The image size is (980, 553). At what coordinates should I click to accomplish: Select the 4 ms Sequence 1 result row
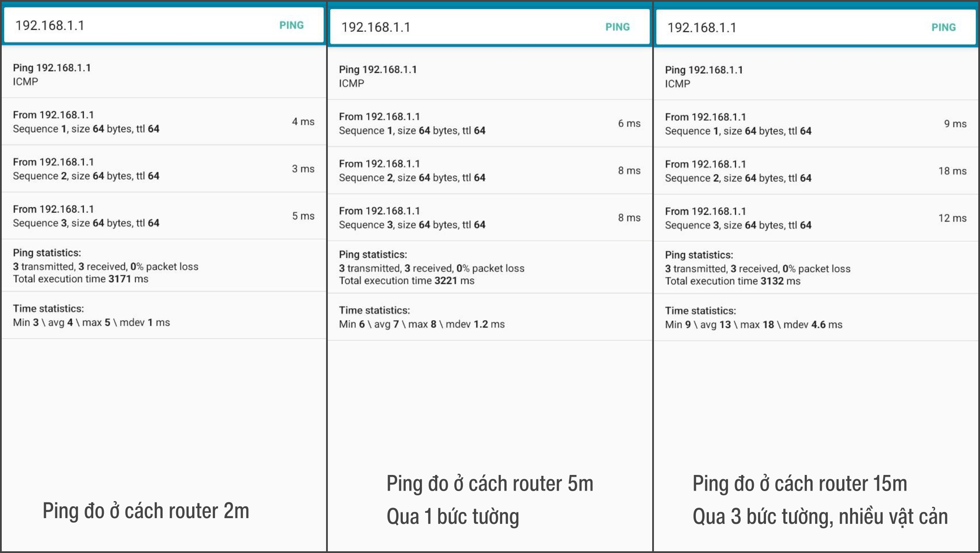pos(164,122)
